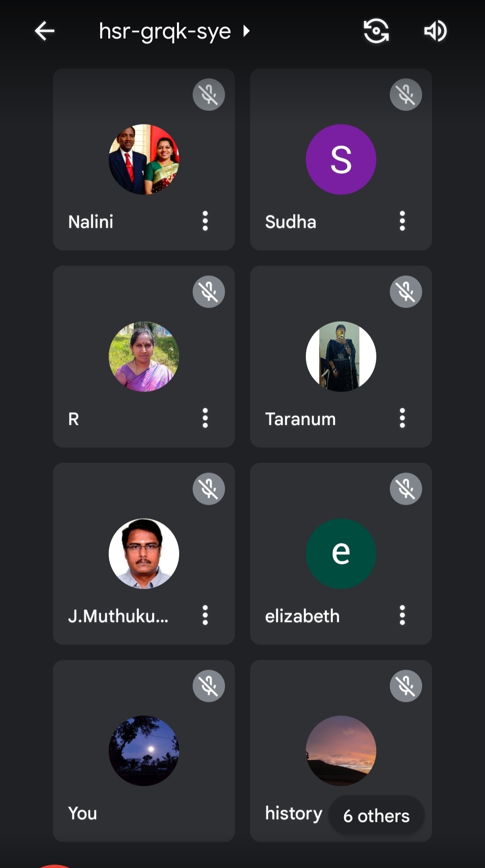Viewport: 485px width, 868px height.
Task: Open Sudha's three-dot options menu
Action: [402, 221]
